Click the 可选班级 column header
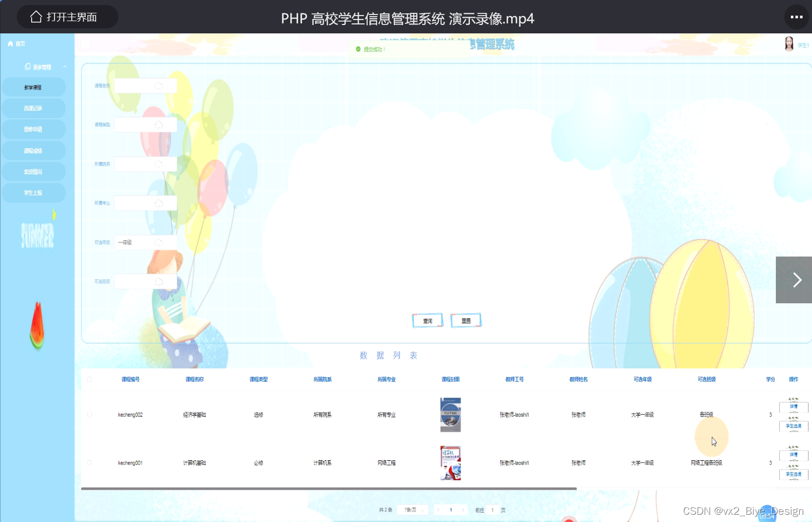Image resolution: width=812 pixels, height=522 pixels. pos(706,380)
